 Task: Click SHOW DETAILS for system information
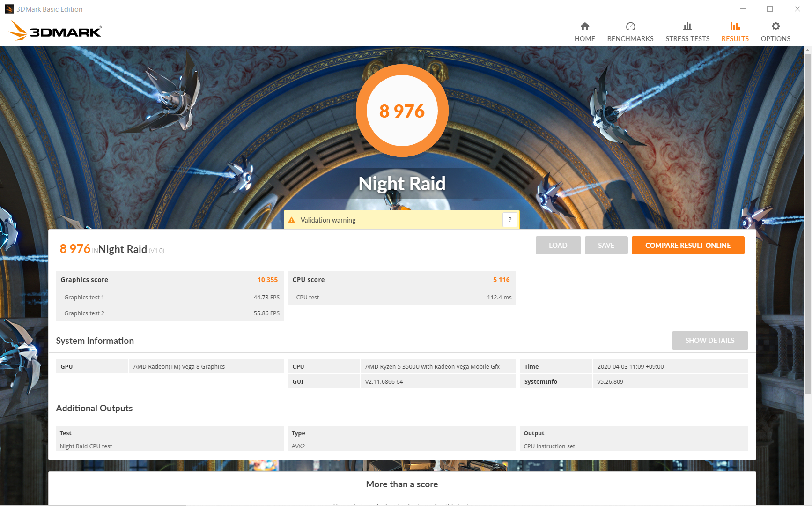click(x=710, y=341)
